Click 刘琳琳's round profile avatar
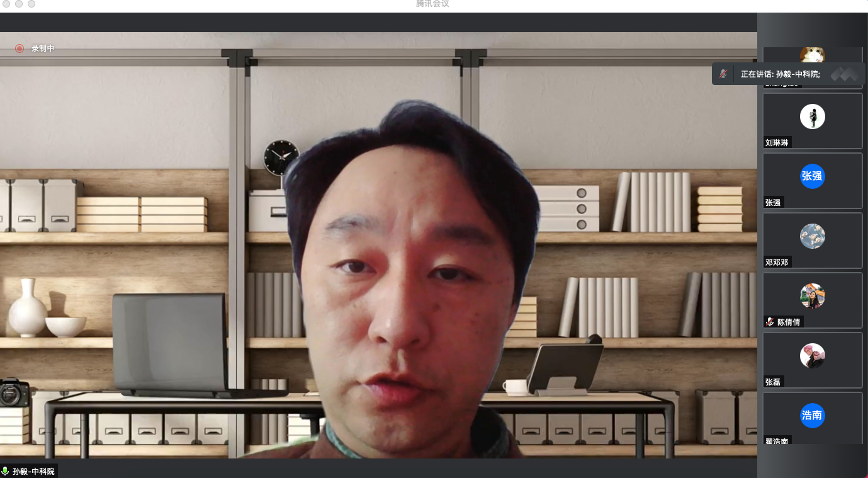The height and width of the screenshot is (478, 868). pos(812,117)
